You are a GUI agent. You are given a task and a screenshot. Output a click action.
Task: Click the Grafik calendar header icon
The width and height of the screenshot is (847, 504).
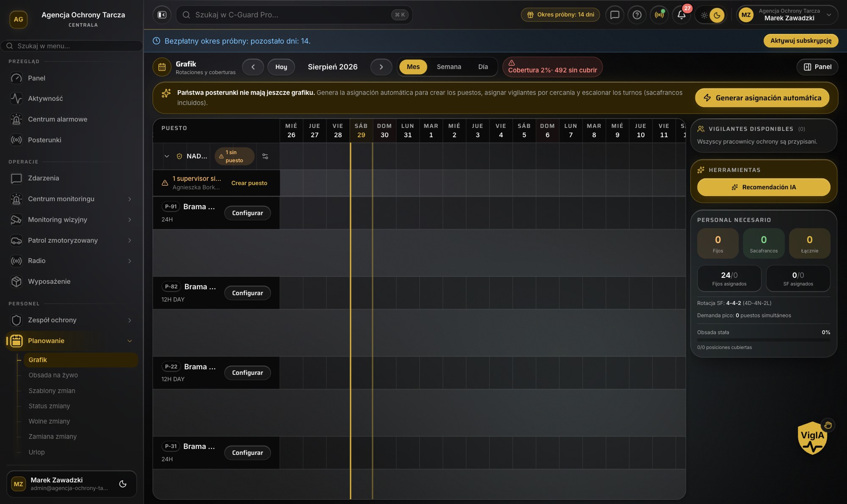(x=162, y=67)
